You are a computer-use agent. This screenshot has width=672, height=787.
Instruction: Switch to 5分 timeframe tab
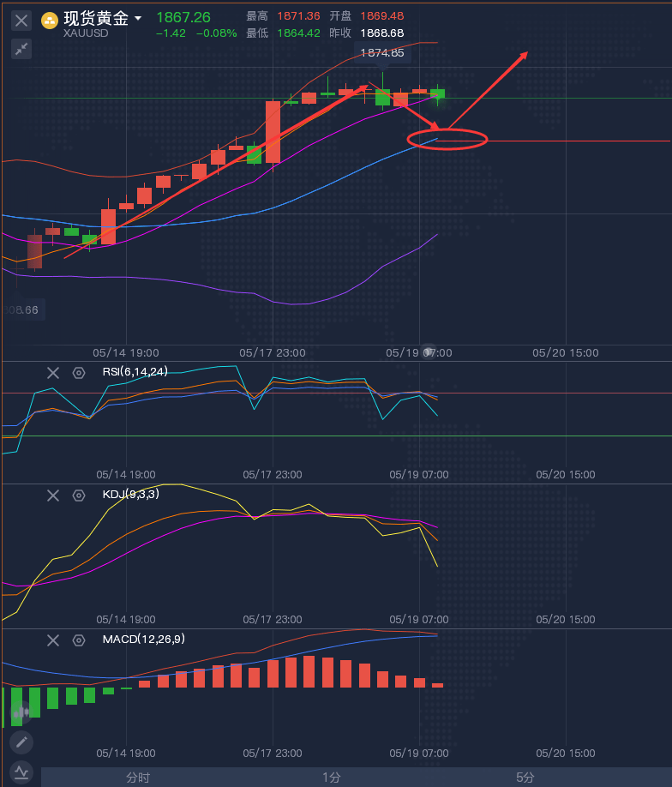coord(525,778)
